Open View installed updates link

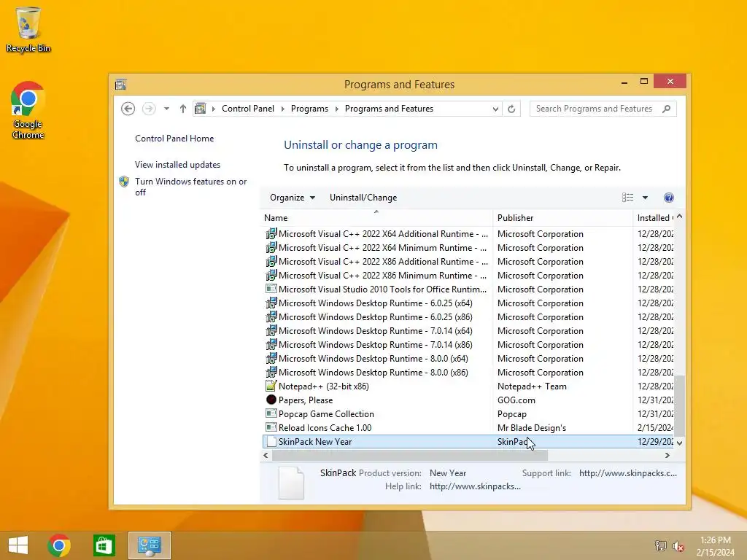tap(177, 165)
